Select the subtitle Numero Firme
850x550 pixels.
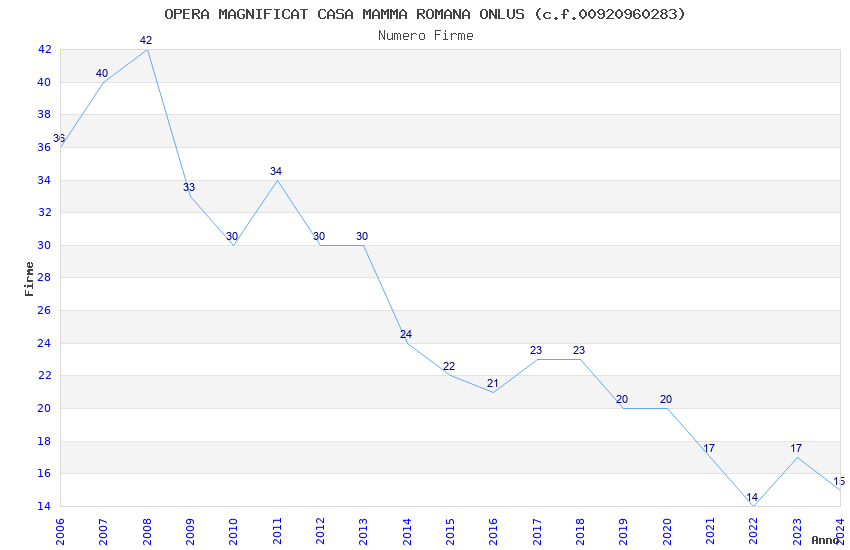426,36
